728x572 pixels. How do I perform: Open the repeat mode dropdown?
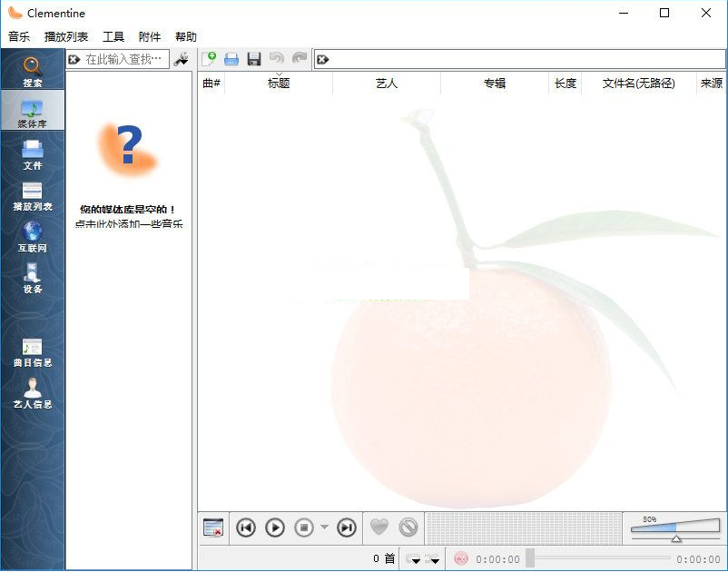click(414, 559)
